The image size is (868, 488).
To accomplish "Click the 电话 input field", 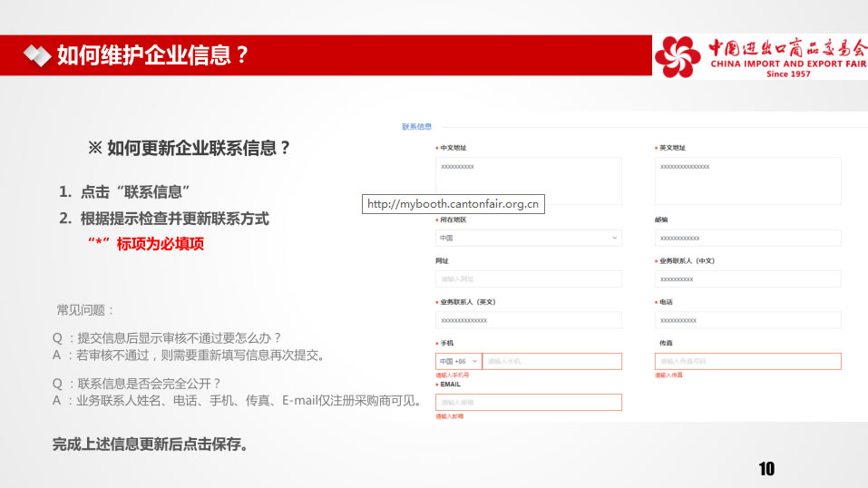I will tap(747, 319).
